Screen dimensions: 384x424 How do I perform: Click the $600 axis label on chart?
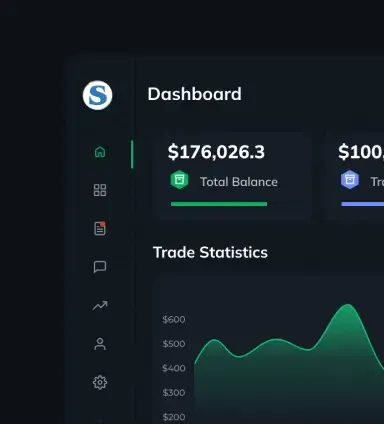coord(174,319)
